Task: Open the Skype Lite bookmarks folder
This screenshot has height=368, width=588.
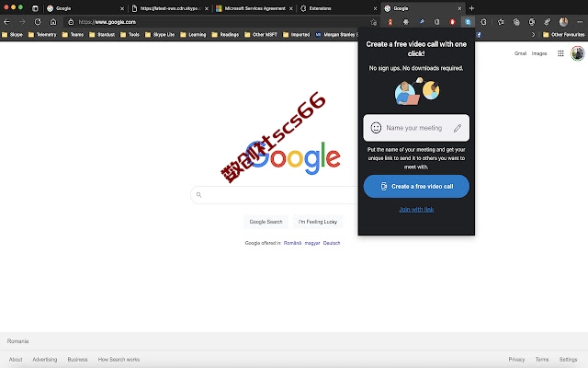Action: 160,35
